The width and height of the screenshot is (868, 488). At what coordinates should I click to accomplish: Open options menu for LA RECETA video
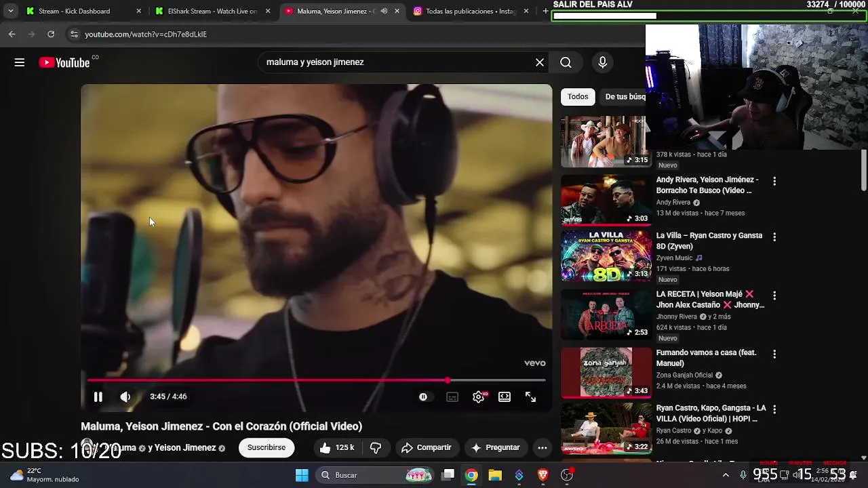pyautogui.click(x=774, y=296)
